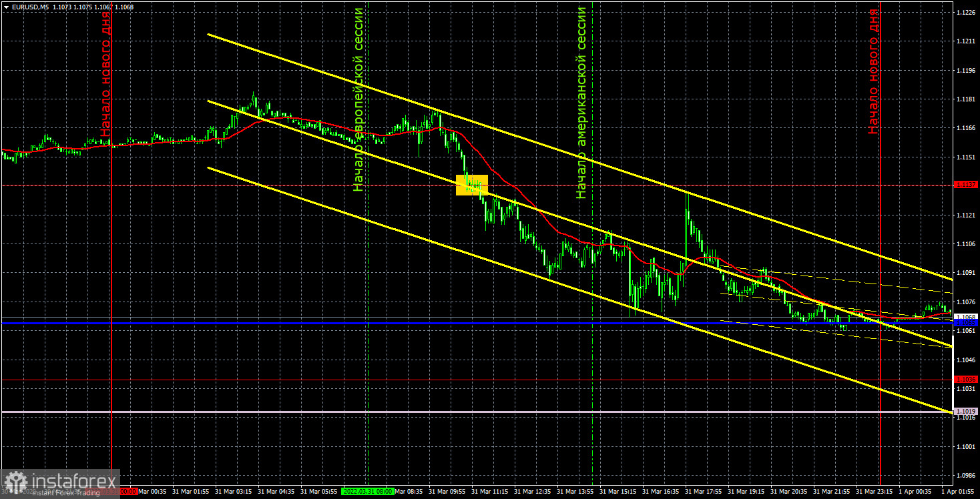
Task: Click the 1.1001 price on the scale
Action: pyautogui.click(x=965, y=446)
